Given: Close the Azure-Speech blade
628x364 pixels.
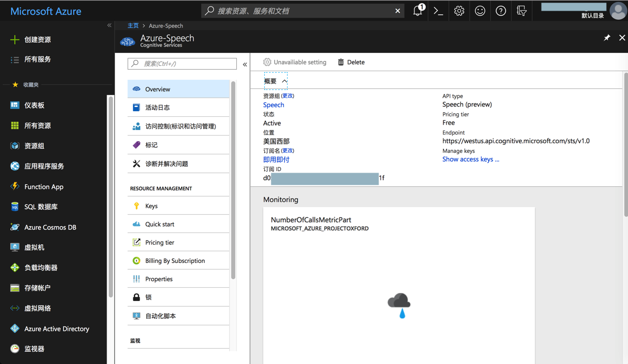Looking at the screenshot, I should 622,38.
